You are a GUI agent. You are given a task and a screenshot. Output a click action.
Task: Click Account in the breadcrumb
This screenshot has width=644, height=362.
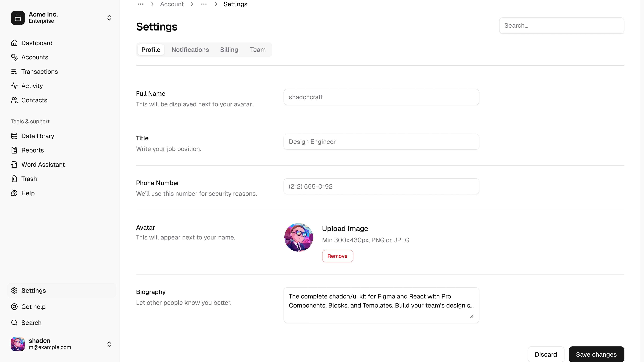coord(172,4)
